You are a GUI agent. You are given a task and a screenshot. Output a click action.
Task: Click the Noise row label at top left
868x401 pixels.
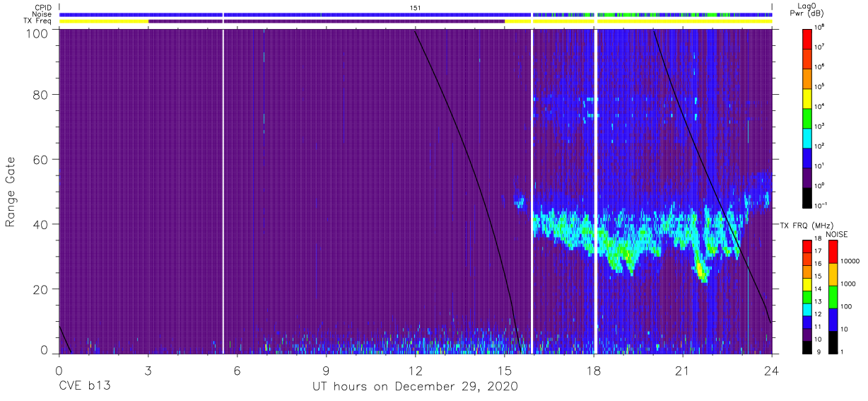pos(44,14)
